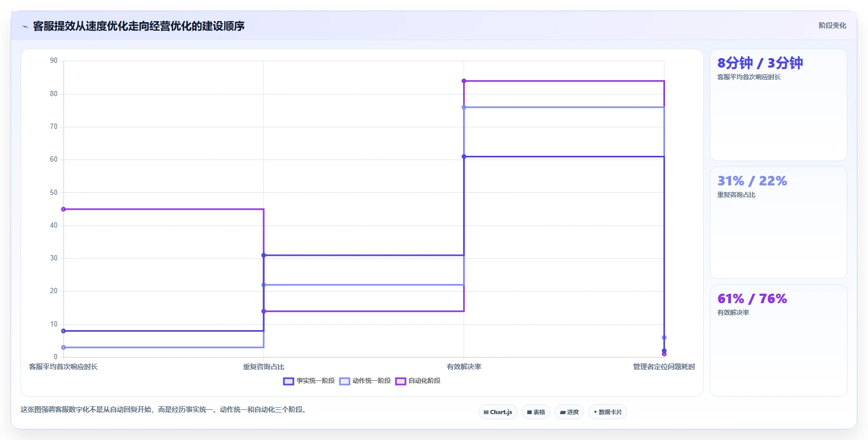
Task: Select the 61% / 76% stat card
Action: coord(779,341)
